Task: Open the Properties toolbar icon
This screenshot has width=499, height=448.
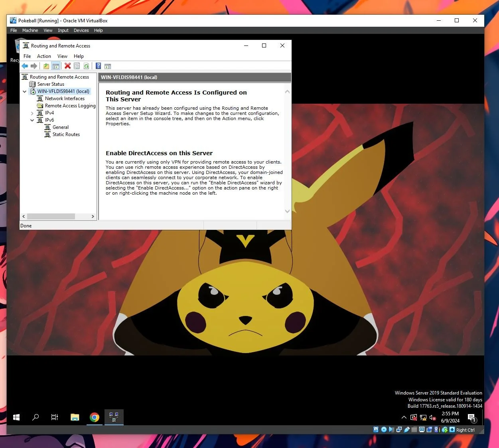Action: pos(77,66)
